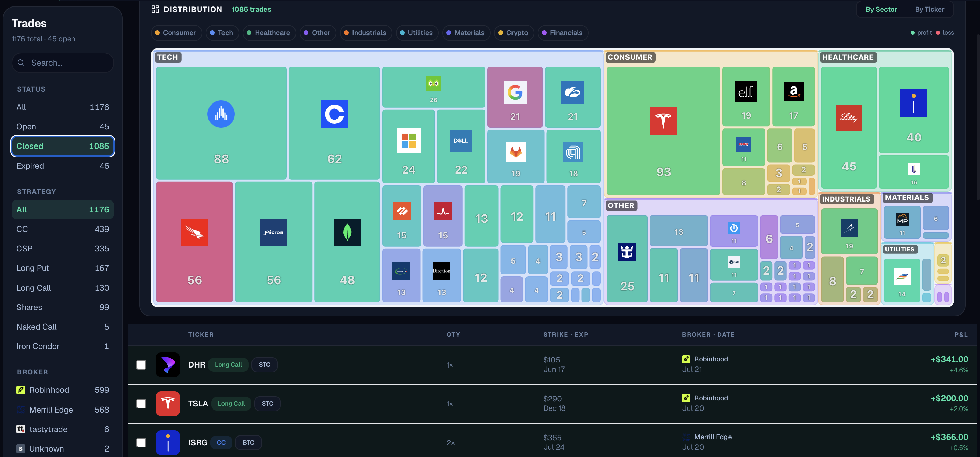Select the Naked Call strategy filter
The image size is (980, 457).
pos(63,327)
